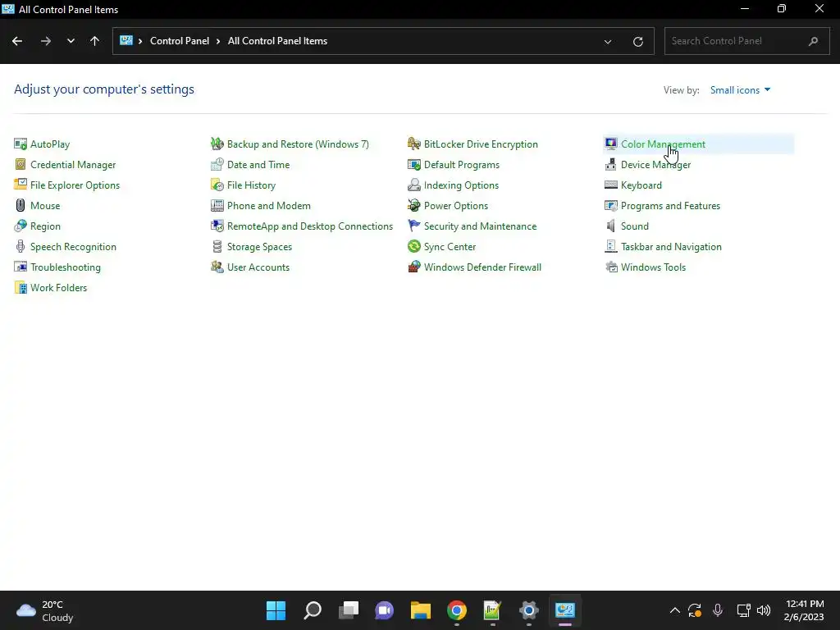Click the File Explorer Options folder icon
Screen dimensions: 840x630
point(21,185)
